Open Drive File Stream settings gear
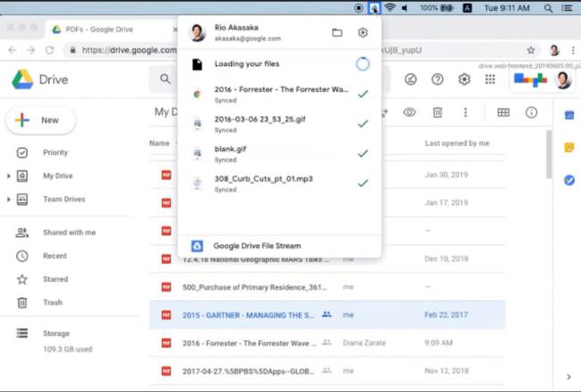 pyautogui.click(x=363, y=32)
